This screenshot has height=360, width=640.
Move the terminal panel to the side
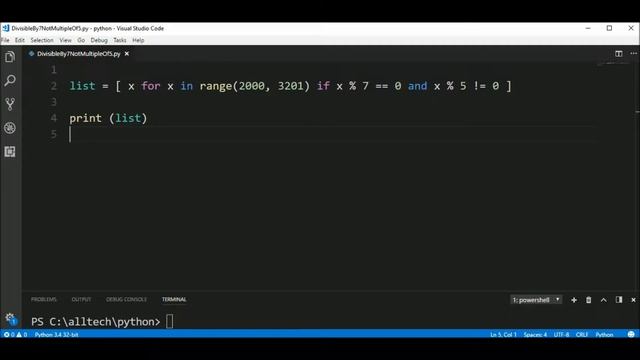[x=619, y=300]
